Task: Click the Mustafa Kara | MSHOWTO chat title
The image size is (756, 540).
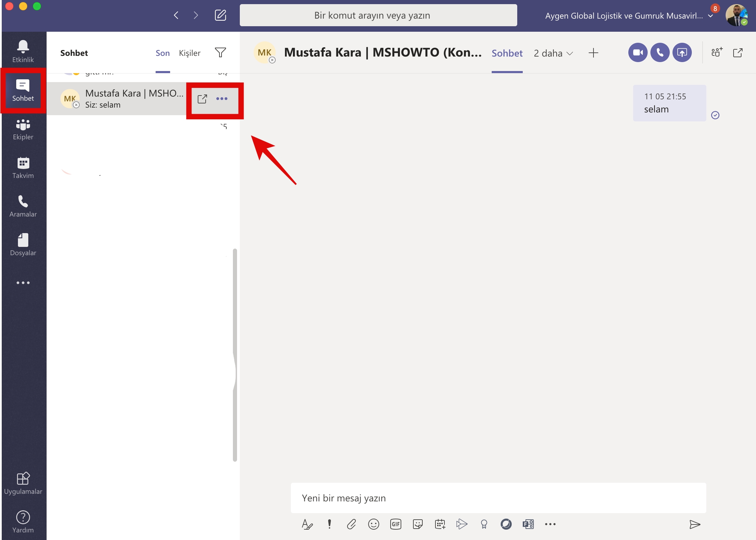Action: click(383, 52)
